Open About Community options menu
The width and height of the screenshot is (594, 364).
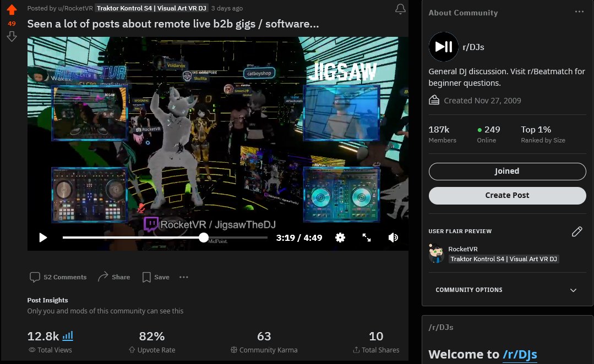click(579, 12)
